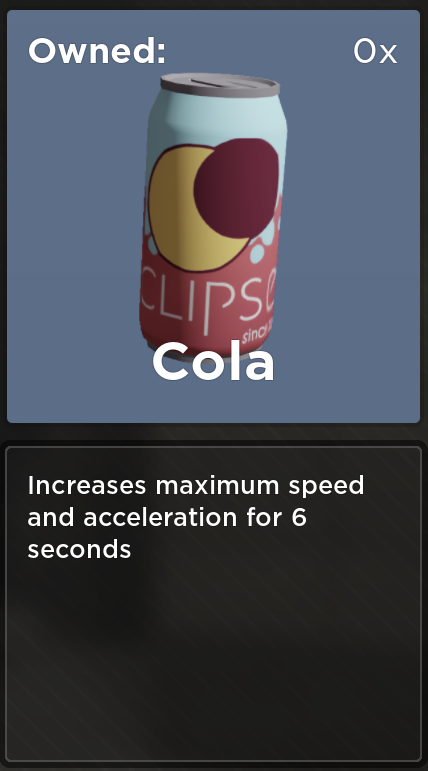This screenshot has height=771, width=428.
Task: Click the word 'maximum' in the description
Action: coord(218,486)
